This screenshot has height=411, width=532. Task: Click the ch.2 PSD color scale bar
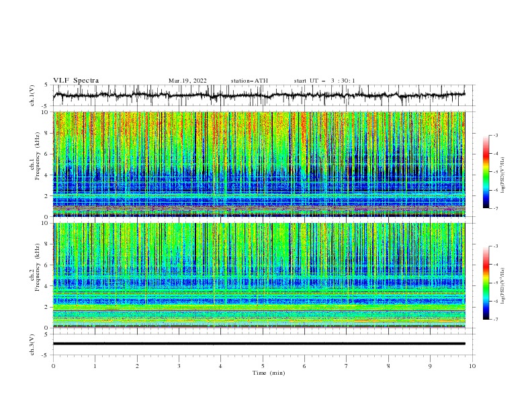click(x=486, y=283)
